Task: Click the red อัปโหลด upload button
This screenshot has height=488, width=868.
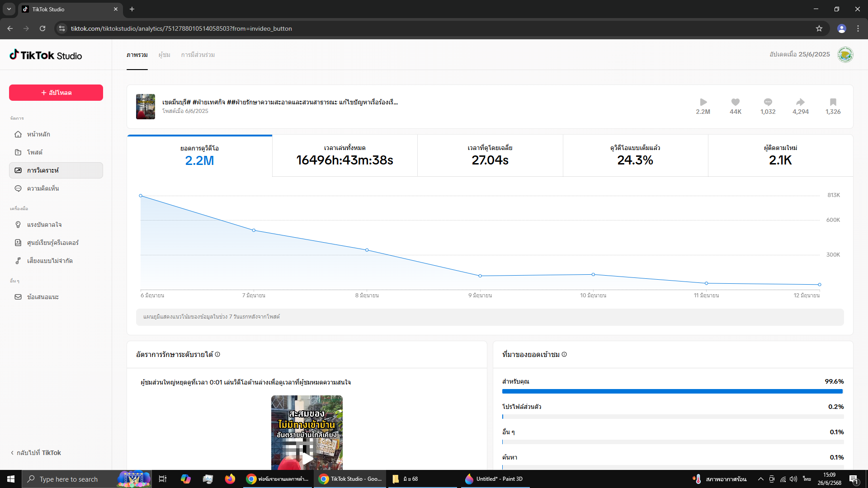Action: point(56,93)
